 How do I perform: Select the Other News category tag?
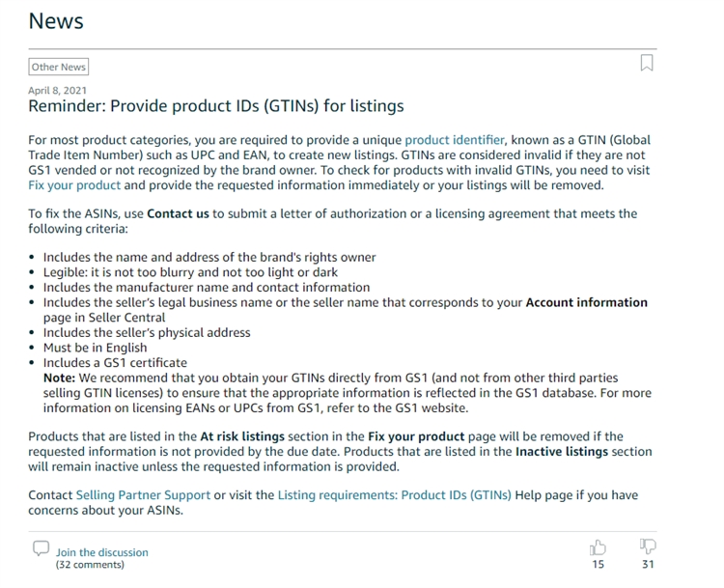point(59,67)
